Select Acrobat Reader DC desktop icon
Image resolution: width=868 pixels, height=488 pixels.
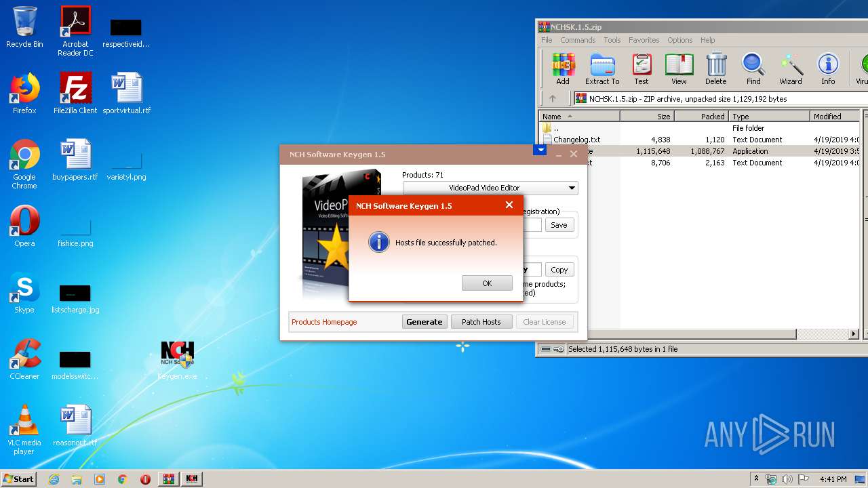tap(75, 31)
